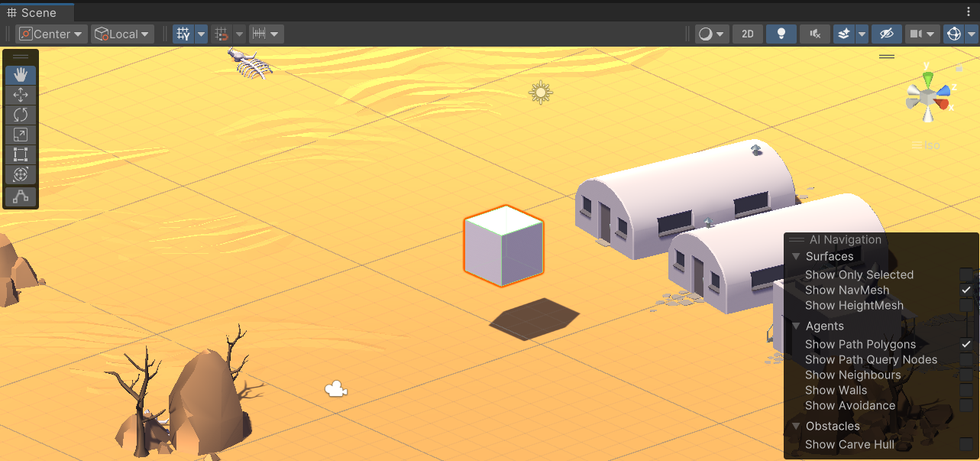Viewport: 980px width, 461px height.
Task: Open the scene effects dropdown arrow
Action: [x=862, y=34]
